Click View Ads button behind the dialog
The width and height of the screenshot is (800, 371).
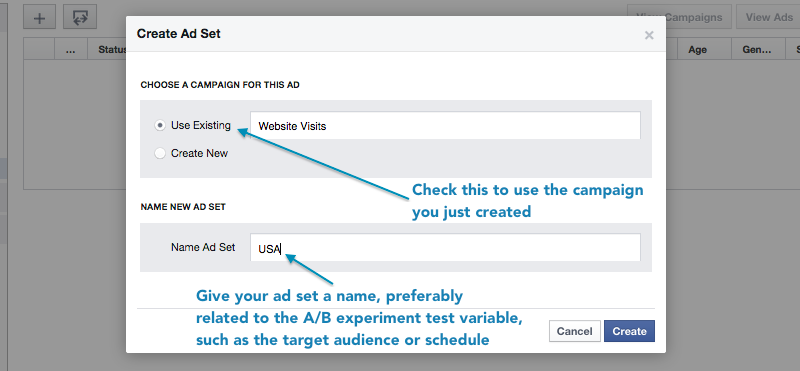click(768, 17)
